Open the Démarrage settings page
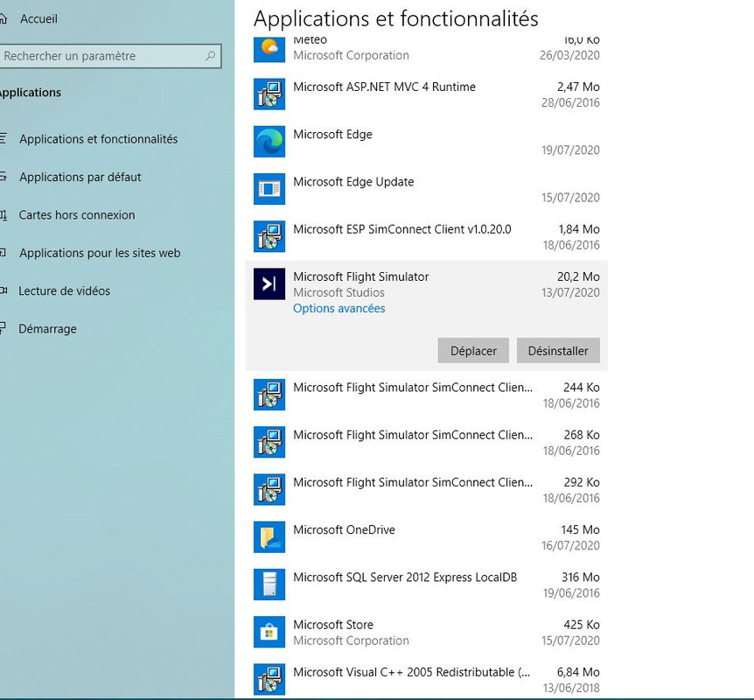754x700 pixels. coord(47,329)
